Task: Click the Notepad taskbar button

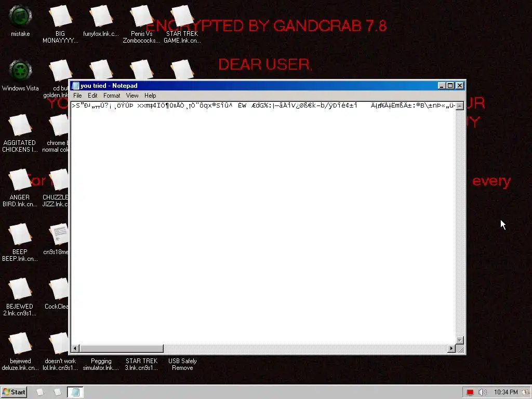Action: 75,392
